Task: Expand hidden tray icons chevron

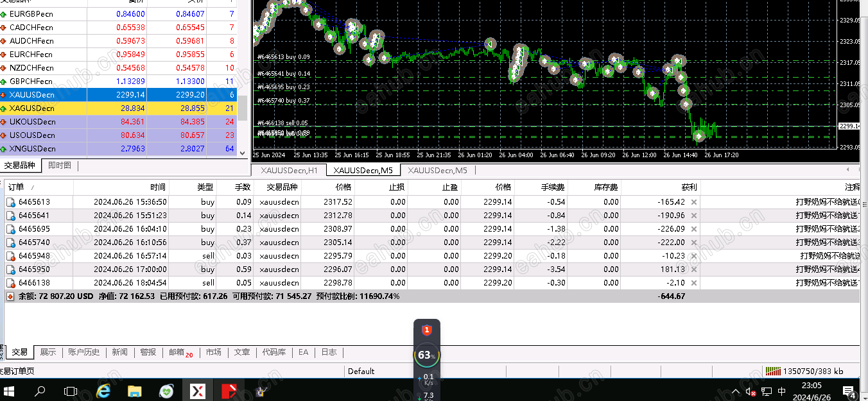Action: click(736, 391)
